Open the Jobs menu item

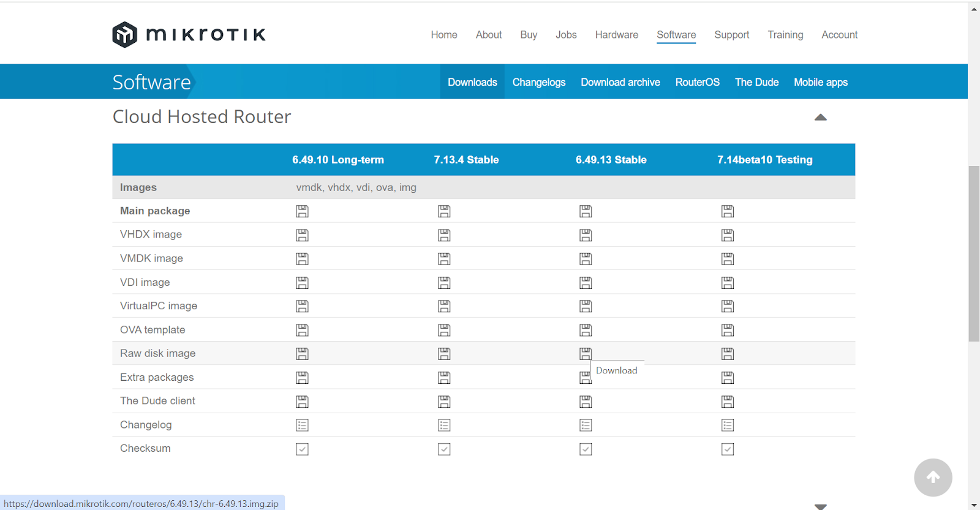point(566,35)
